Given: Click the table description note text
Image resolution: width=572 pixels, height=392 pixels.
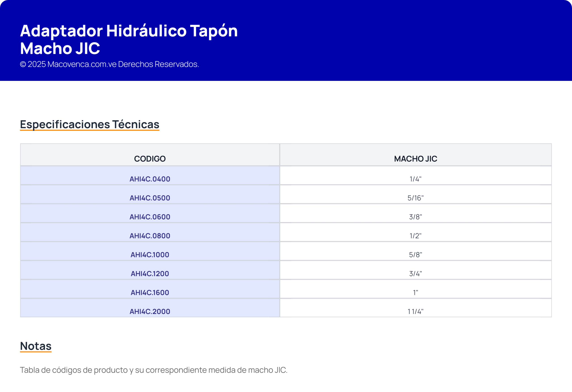Looking at the screenshot, I should pos(154,370).
